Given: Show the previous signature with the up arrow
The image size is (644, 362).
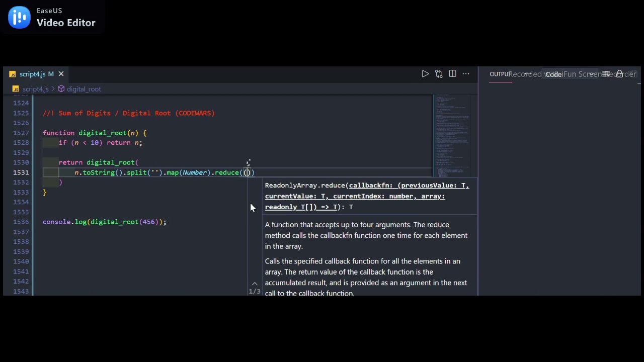Looking at the screenshot, I should [x=255, y=284].
